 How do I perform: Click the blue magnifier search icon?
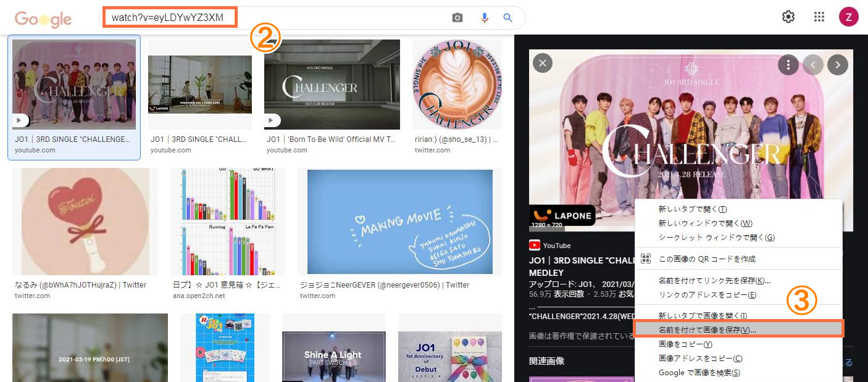click(508, 18)
